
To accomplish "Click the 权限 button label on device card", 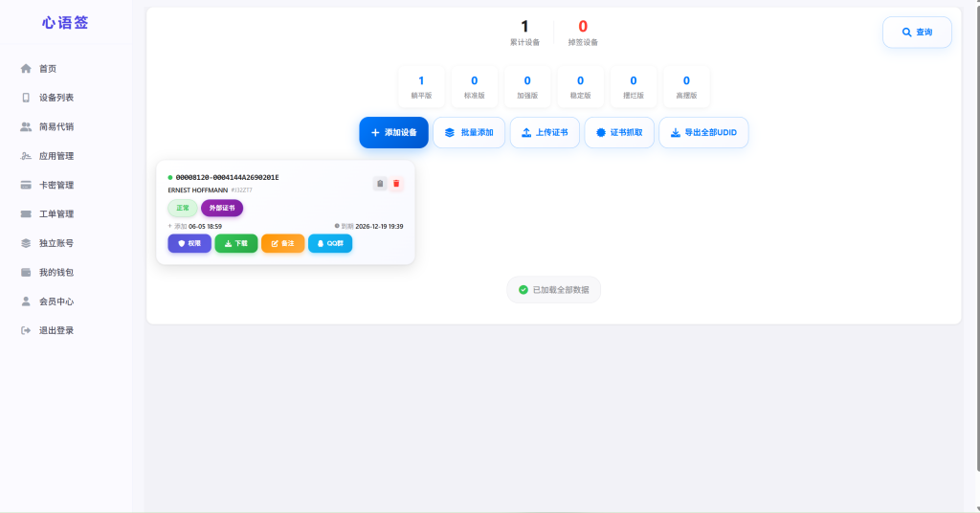I will click(194, 244).
